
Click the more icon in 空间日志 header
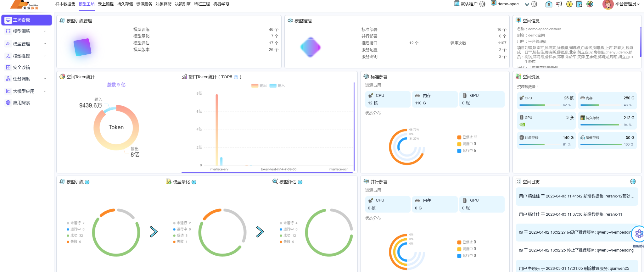click(x=633, y=181)
